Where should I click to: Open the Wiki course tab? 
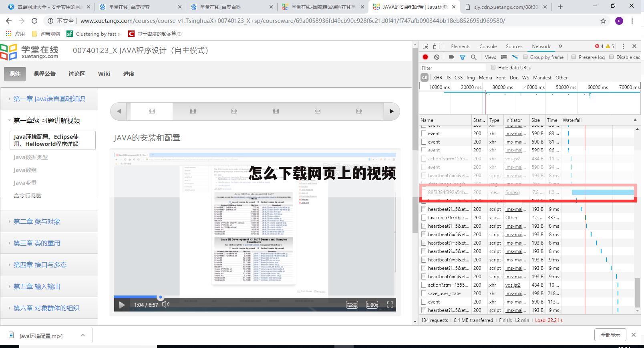[104, 74]
